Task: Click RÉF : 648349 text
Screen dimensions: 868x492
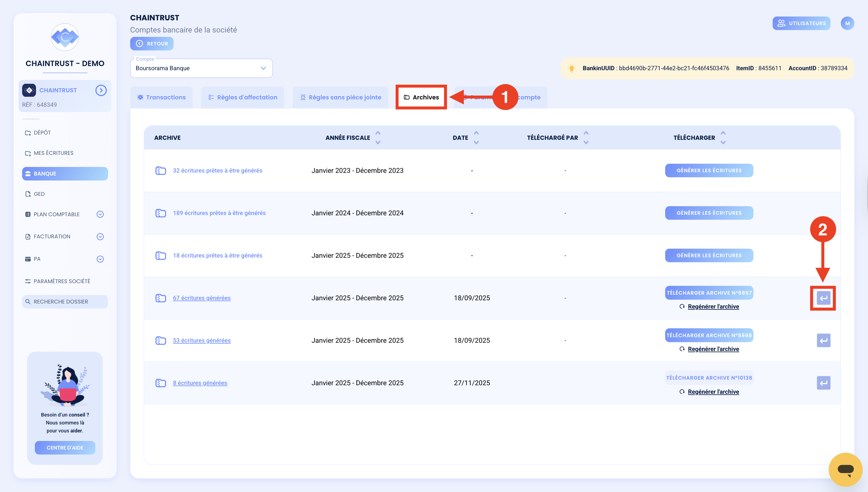Action: (x=40, y=105)
